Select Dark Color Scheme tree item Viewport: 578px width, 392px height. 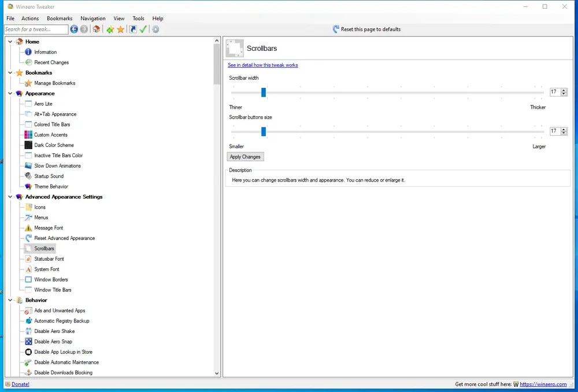click(54, 145)
